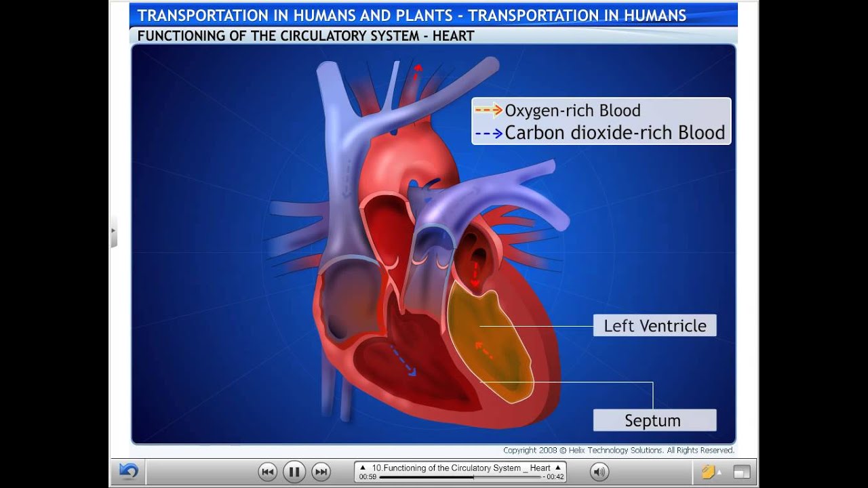Click the Left Ventricle label

pyautogui.click(x=655, y=325)
